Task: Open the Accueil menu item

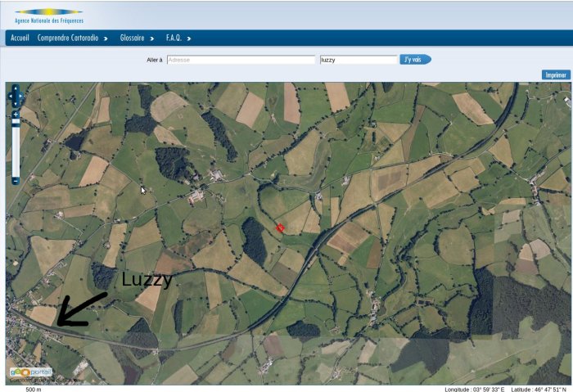Action: [x=20, y=38]
